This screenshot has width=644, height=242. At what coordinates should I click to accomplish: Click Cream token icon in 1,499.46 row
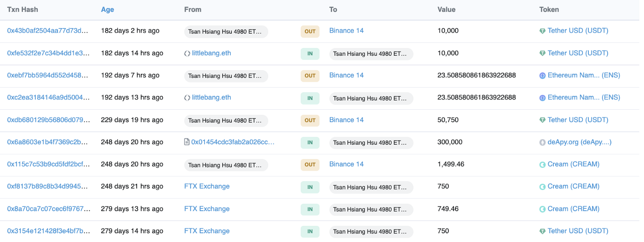coord(542,165)
